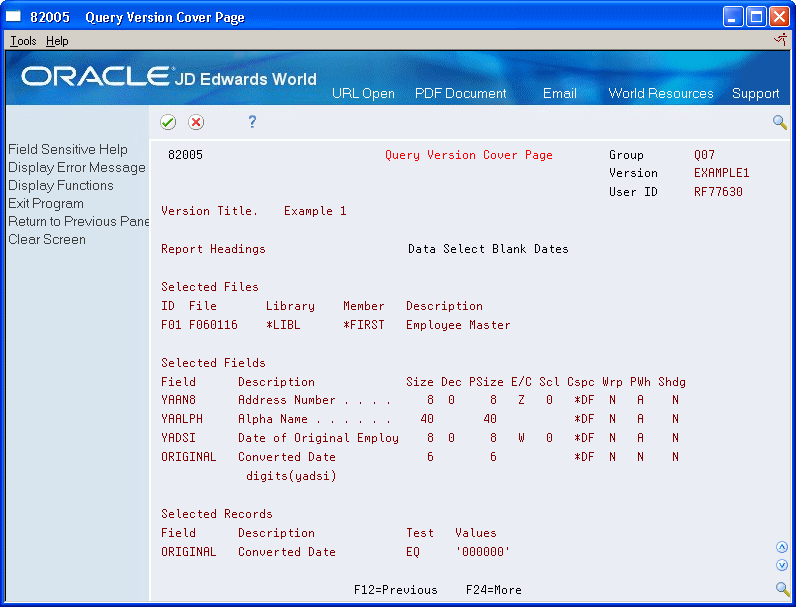Click the bottom-right magnifier zoom icon
Image resolution: width=796 pixels, height=607 pixels.
point(782,588)
